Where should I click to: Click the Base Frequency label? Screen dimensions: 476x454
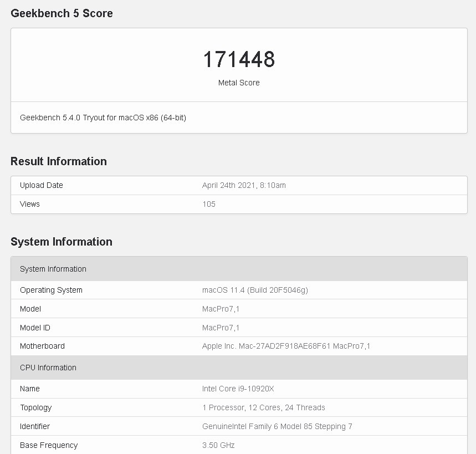click(49, 445)
